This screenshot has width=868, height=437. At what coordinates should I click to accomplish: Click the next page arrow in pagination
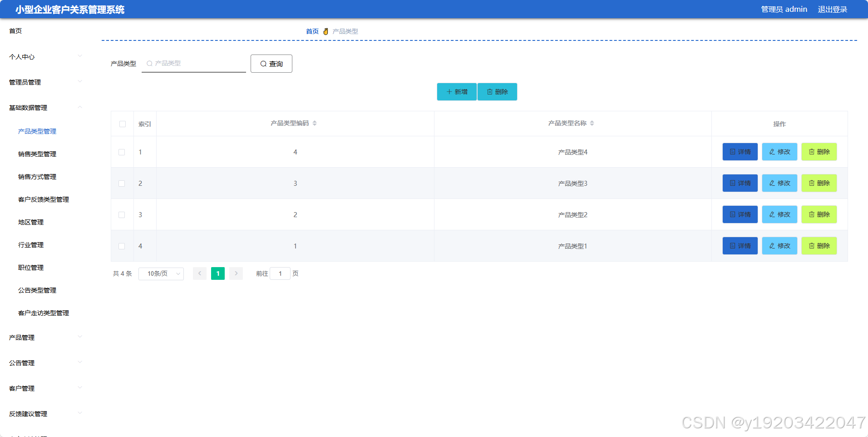point(236,273)
